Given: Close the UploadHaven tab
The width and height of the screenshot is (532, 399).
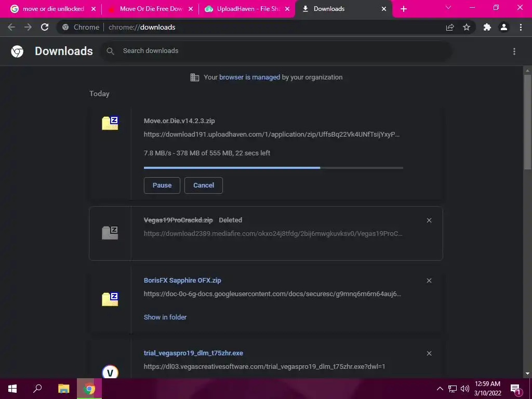Looking at the screenshot, I should click(287, 9).
